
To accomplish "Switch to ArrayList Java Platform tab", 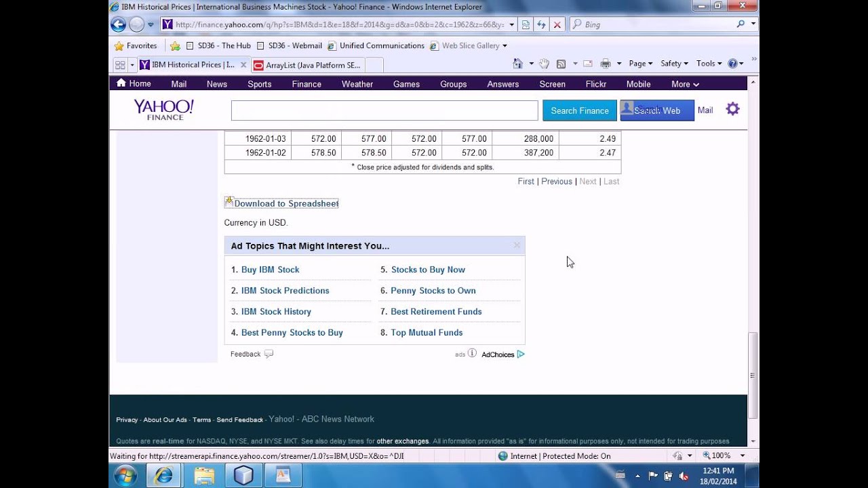I will [307, 65].
